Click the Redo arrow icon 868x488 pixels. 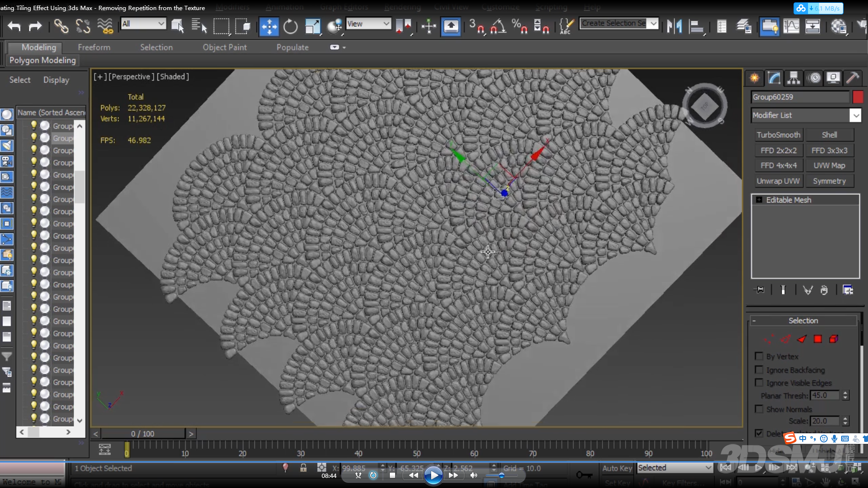35,26
